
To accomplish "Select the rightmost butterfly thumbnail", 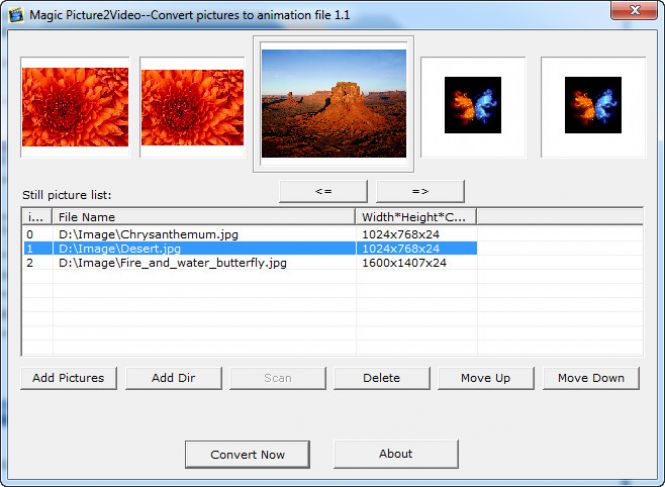I will click(x=593, y=106).
